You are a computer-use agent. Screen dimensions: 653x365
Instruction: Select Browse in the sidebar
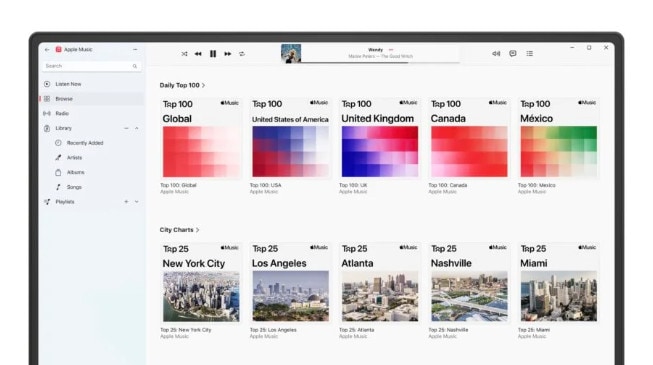[92, 99]
